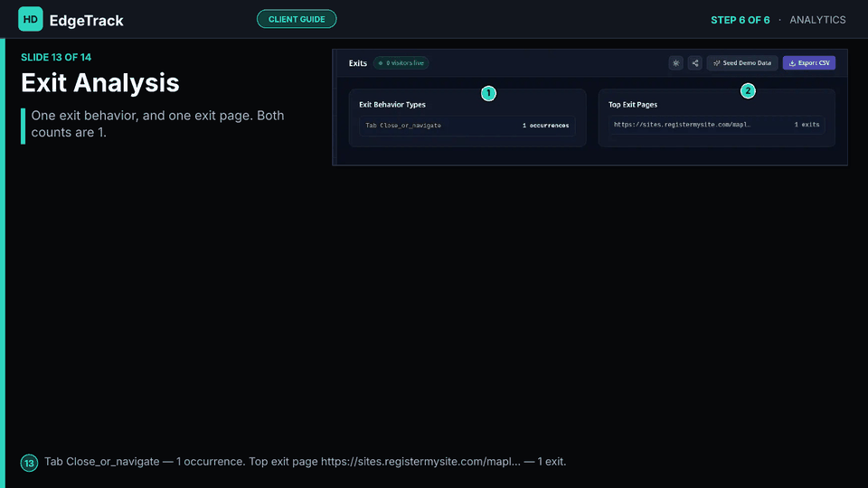Click the Exits dashboard screenshot thumbnail
The height and width of the screenshot is (488, 868).
[590, 108]
